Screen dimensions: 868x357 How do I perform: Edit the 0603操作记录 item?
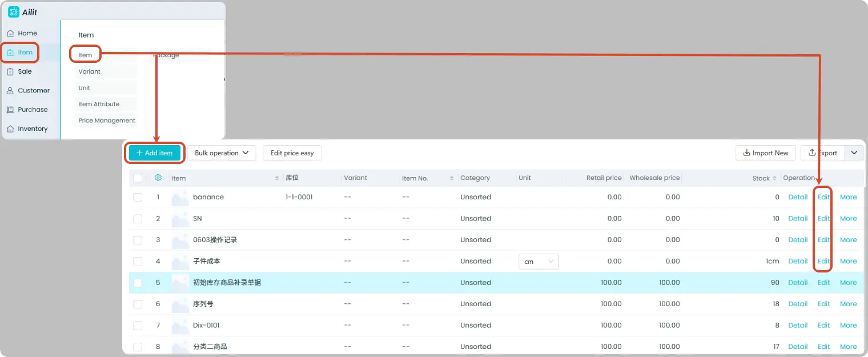pos(823,240)
